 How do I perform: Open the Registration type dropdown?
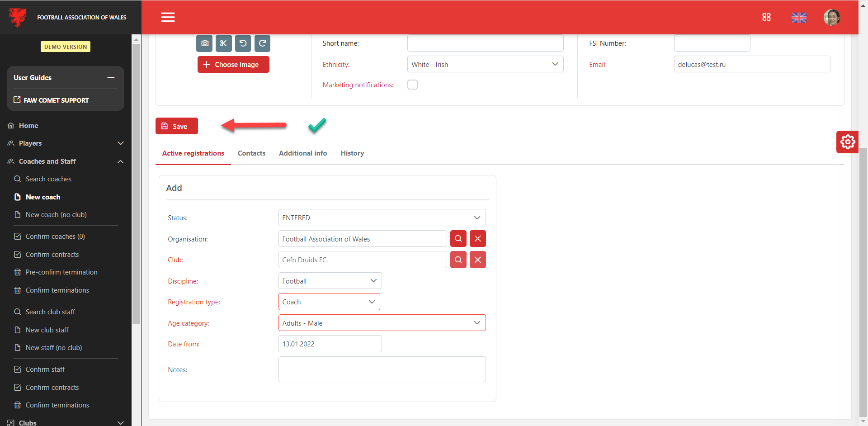329,302
